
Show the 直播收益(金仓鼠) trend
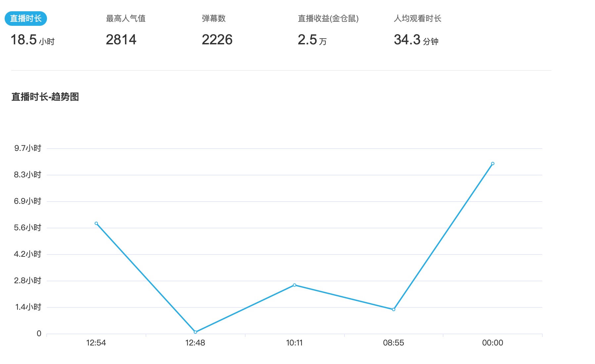pyautogui.click(x=328, y=19)
